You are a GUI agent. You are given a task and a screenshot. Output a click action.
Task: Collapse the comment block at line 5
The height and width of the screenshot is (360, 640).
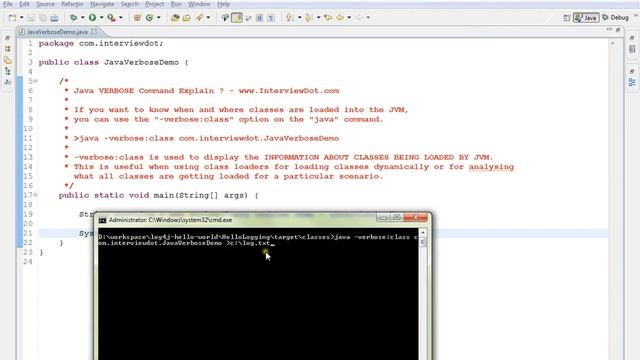tap(36, 81)
